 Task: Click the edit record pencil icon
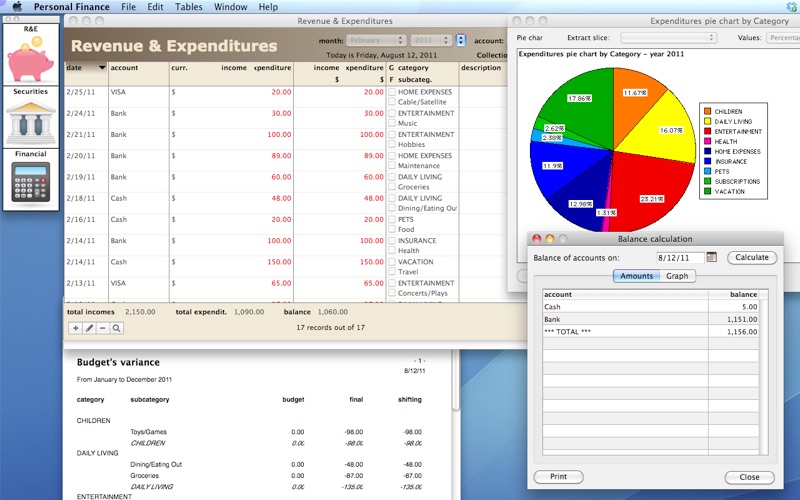[x=89, y=328]
